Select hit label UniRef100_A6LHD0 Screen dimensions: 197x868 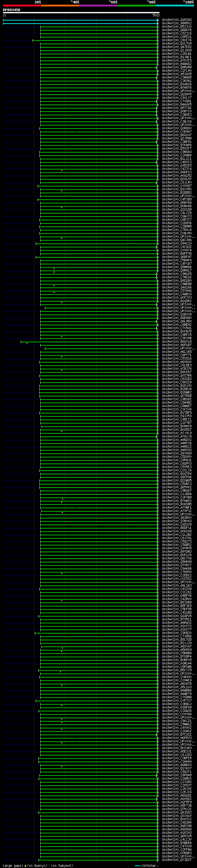tap(176, 321)
